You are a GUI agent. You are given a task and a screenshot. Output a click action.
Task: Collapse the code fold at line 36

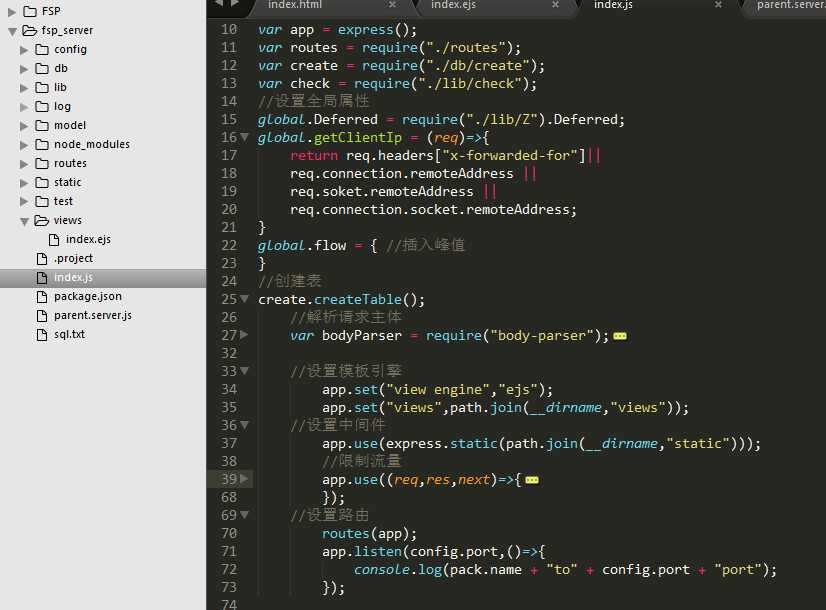click(x=244, y=425)
